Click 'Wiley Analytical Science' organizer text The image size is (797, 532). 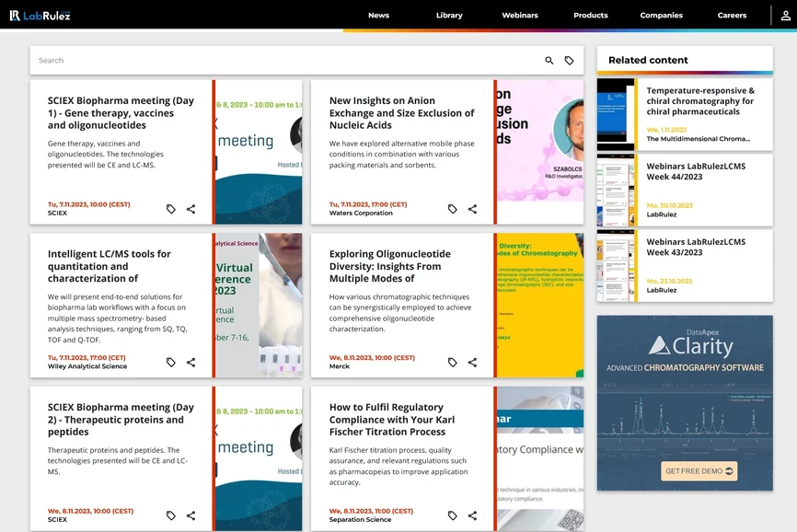pyautogui.click(x=87, y=366)
